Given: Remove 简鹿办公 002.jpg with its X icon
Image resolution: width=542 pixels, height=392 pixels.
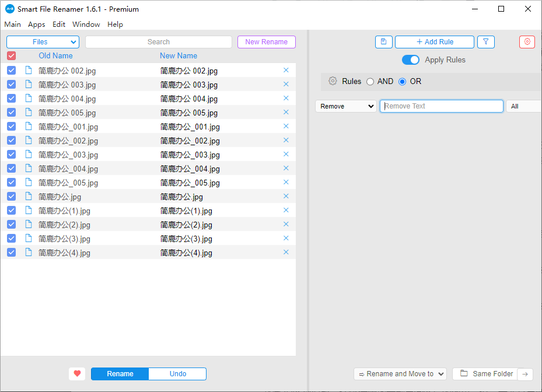Looking at the screenshot, I should click(x=286, y=71).
